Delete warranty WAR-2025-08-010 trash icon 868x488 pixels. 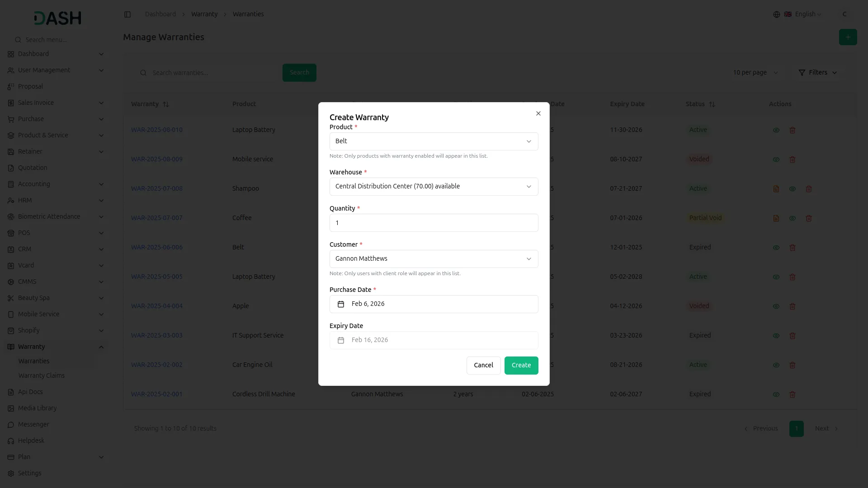(x=792, y=130)
